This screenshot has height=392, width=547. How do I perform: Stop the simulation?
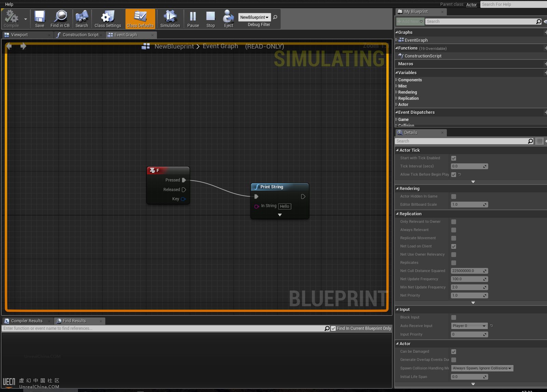click(211, 19)
